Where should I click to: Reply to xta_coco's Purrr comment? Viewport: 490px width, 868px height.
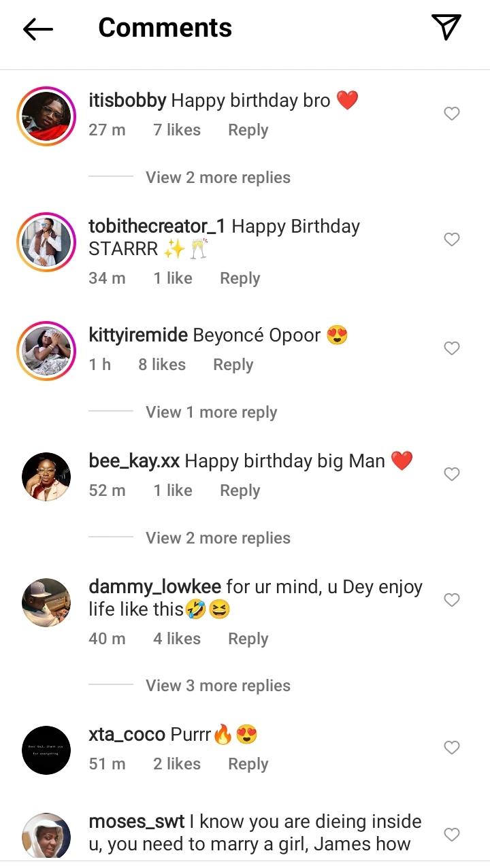coord(248,764)
